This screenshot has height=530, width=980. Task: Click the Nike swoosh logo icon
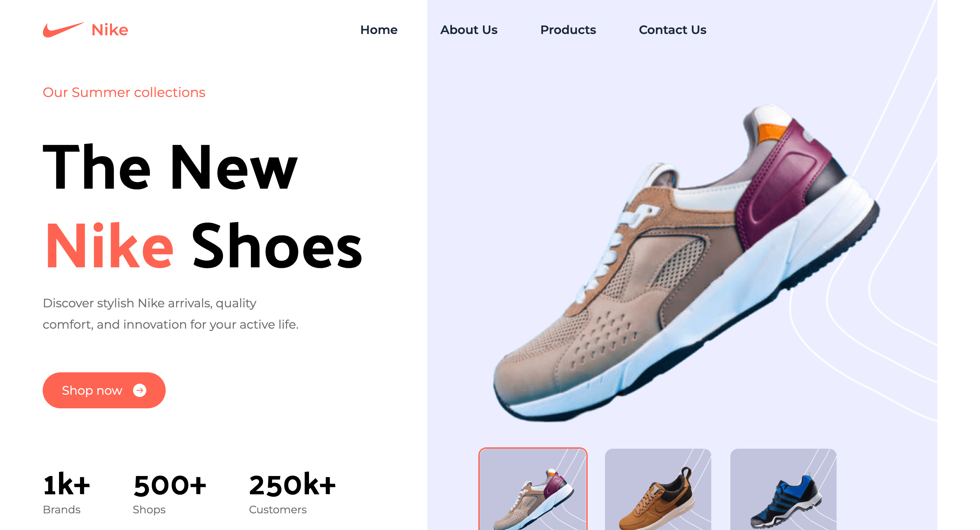pos(63,30)
